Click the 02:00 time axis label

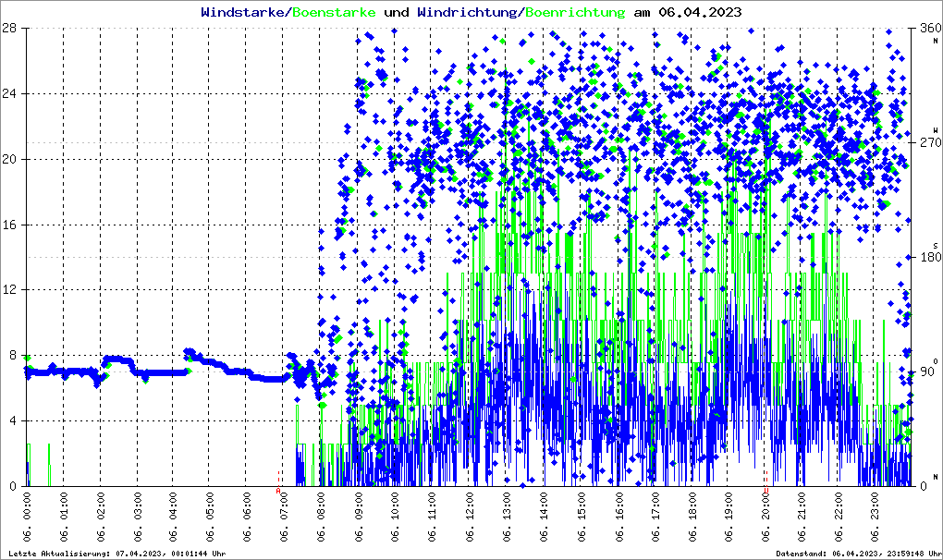pos(101,516)
